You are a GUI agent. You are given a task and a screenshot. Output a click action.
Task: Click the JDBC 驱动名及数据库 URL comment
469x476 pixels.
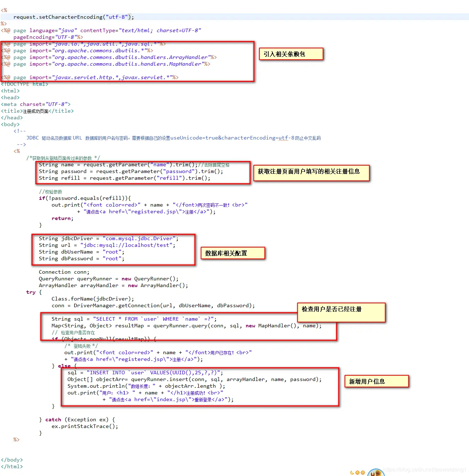click(x=174, y=138)
